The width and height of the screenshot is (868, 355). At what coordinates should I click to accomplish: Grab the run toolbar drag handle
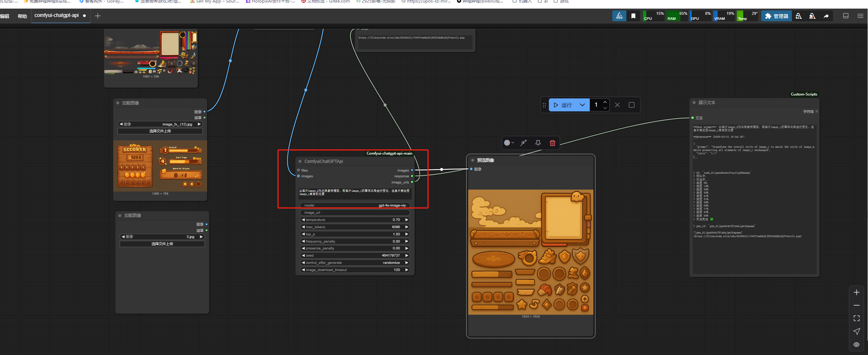pos(544,105)
